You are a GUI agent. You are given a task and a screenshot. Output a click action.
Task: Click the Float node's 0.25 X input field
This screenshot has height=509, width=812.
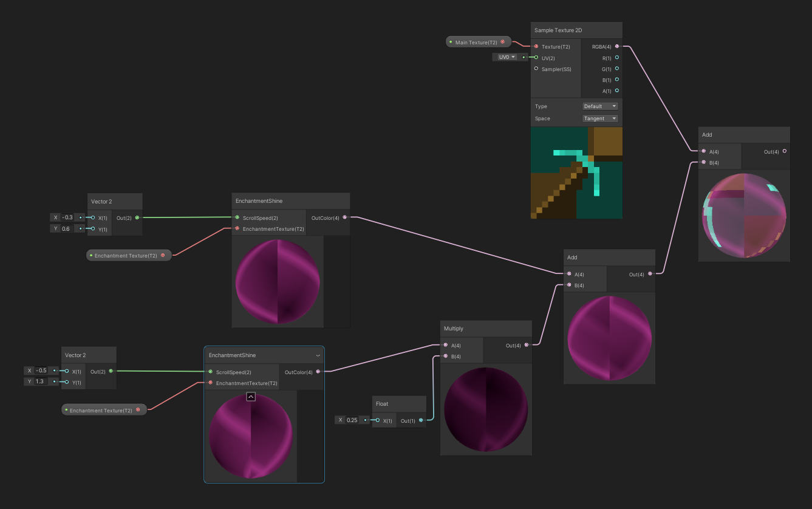click(x=351, y=419)
